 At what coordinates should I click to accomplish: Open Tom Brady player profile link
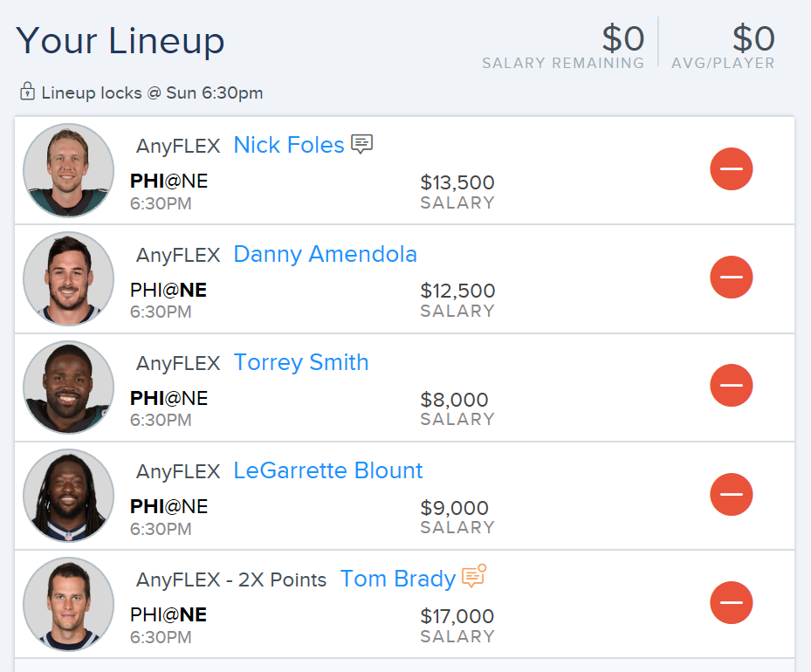(x=397, y=579)
